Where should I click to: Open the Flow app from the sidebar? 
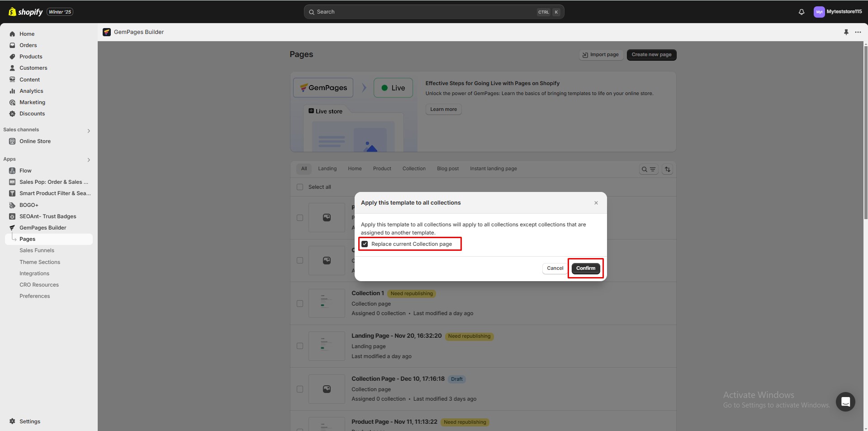[25, 170]
